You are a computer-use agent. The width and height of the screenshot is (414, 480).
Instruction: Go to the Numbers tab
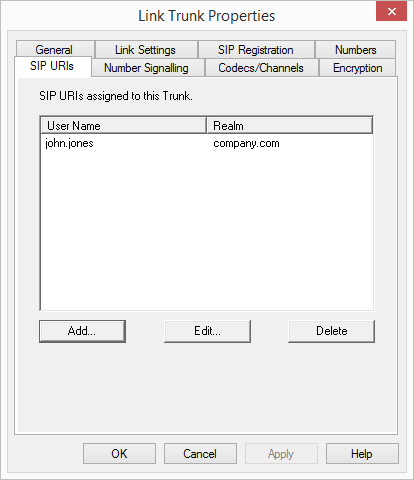pos(356,50)
